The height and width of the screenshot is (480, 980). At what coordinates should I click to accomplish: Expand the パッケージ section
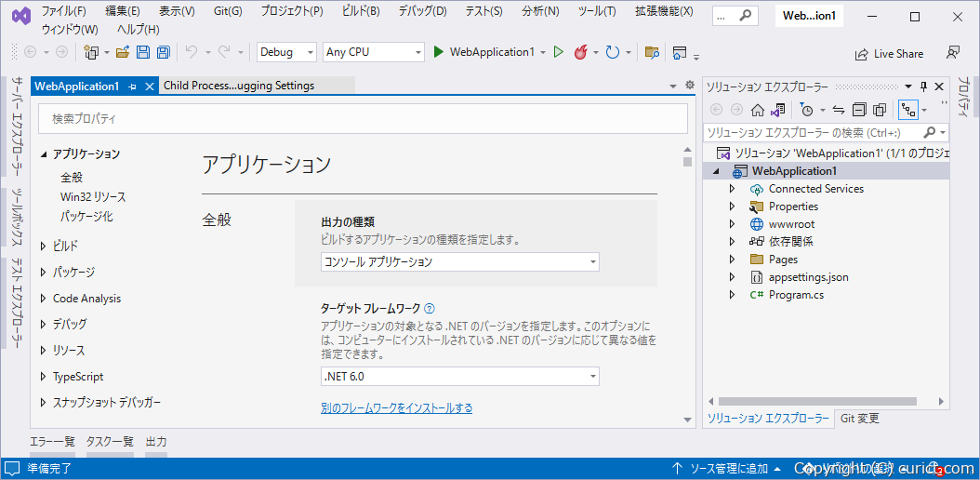[43, 272]
